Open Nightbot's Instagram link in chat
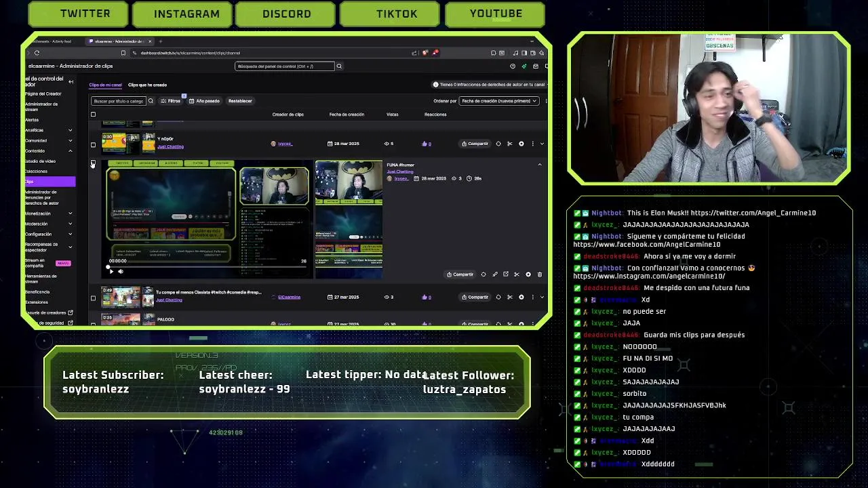The image size is (868, 488). pos(649,277)
